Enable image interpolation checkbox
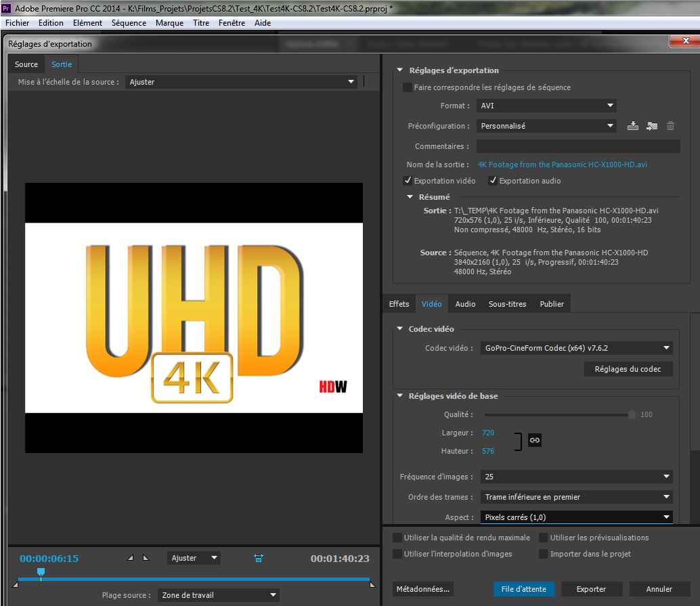Screen dimensions: 700x606 (x=397, y=554)
